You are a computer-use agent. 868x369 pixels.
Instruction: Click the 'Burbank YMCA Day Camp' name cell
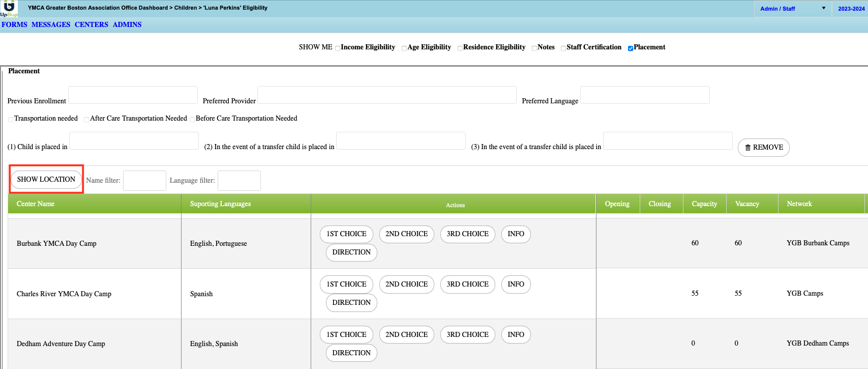click(95, 243)
